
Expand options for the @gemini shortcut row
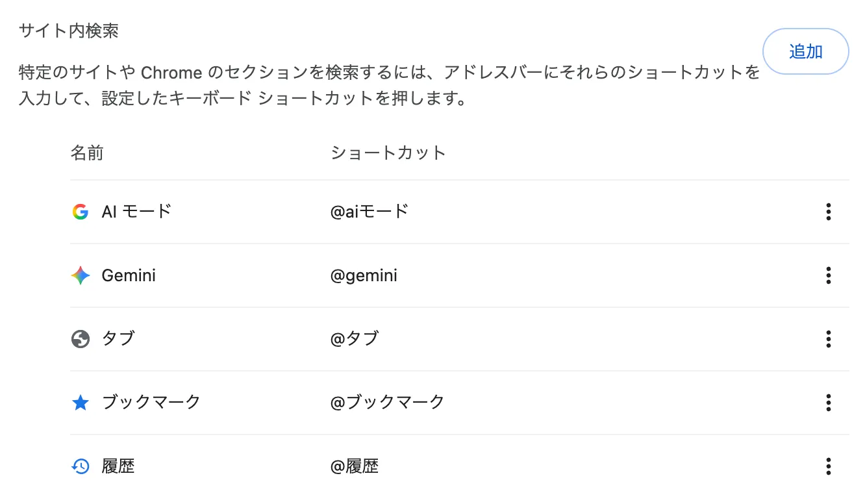[x=828, y=275]
